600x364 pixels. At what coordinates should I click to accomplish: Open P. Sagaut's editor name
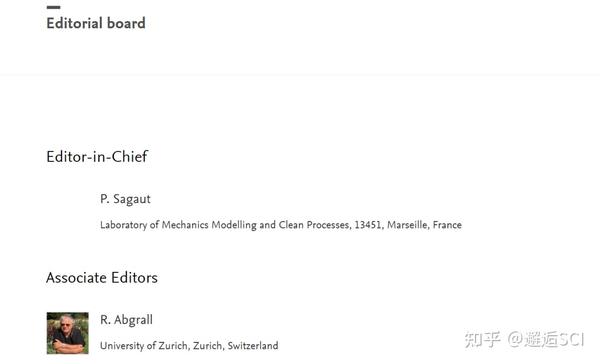[x=125, y=199]
